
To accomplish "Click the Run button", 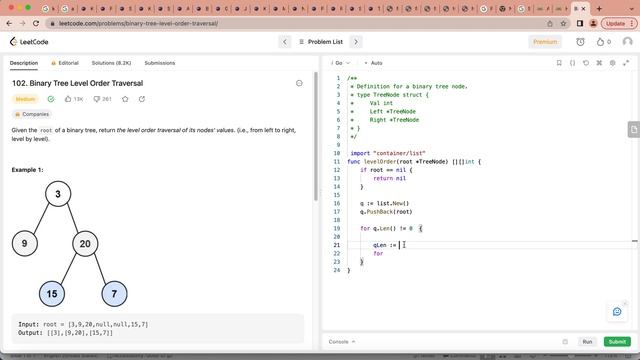I will coord(587,342).
